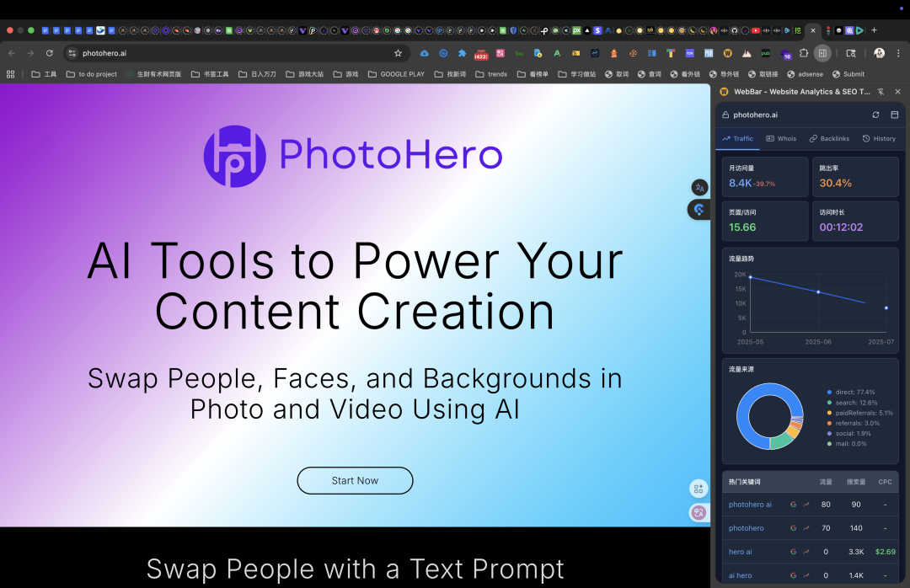Click the '生财有术网页版' bookmark

coord(154,74)
